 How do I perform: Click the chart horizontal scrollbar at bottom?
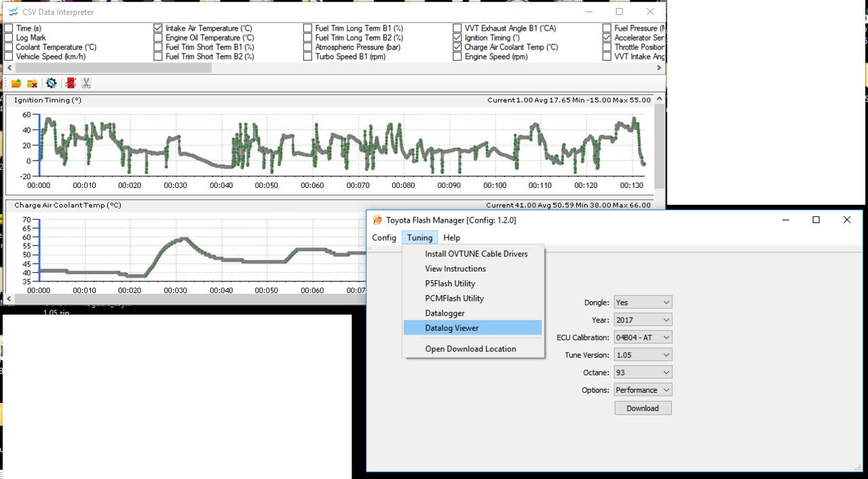point(183,299)
